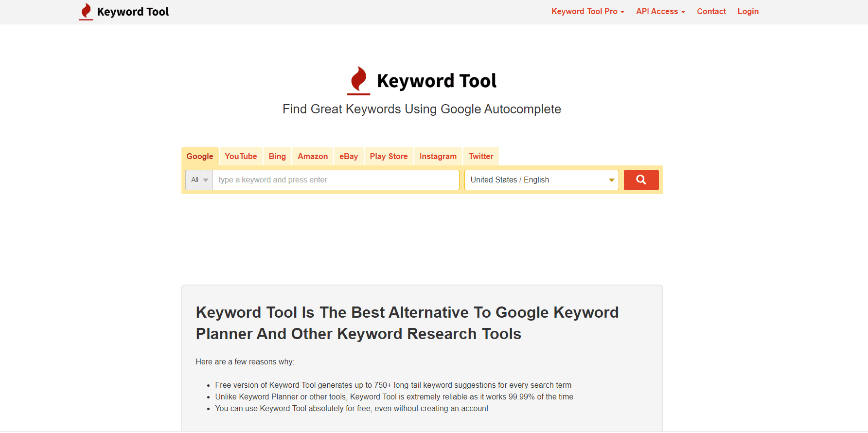Click the 'Here are a few reasons why:' text
Image resolution: width=868 pixels, height=433 pixels.
click(x=245, y=361)
